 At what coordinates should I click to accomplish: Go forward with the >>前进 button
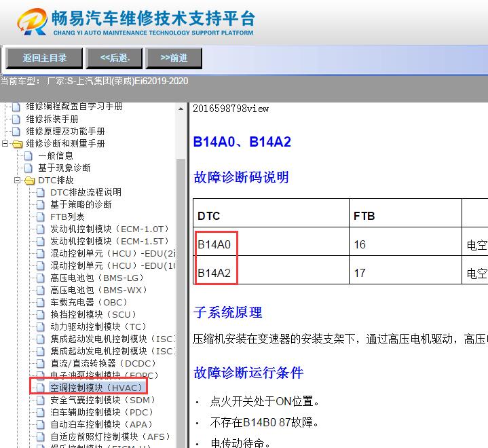[x=174, y=58]
